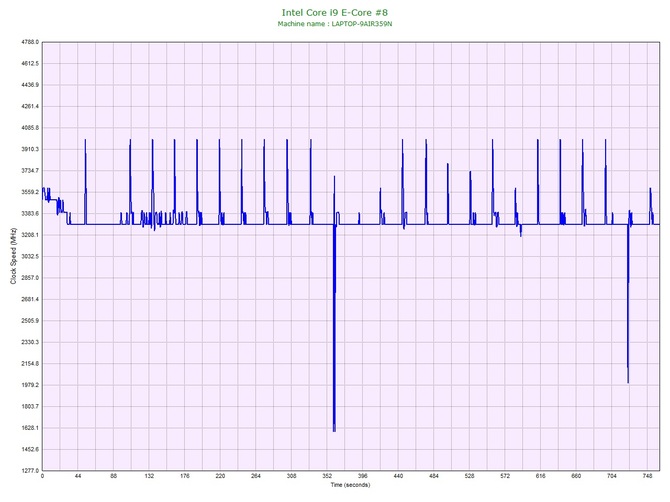The image size is (670, 502).
Task: Click the 704 time axis tick label
Action: point(612,476)
